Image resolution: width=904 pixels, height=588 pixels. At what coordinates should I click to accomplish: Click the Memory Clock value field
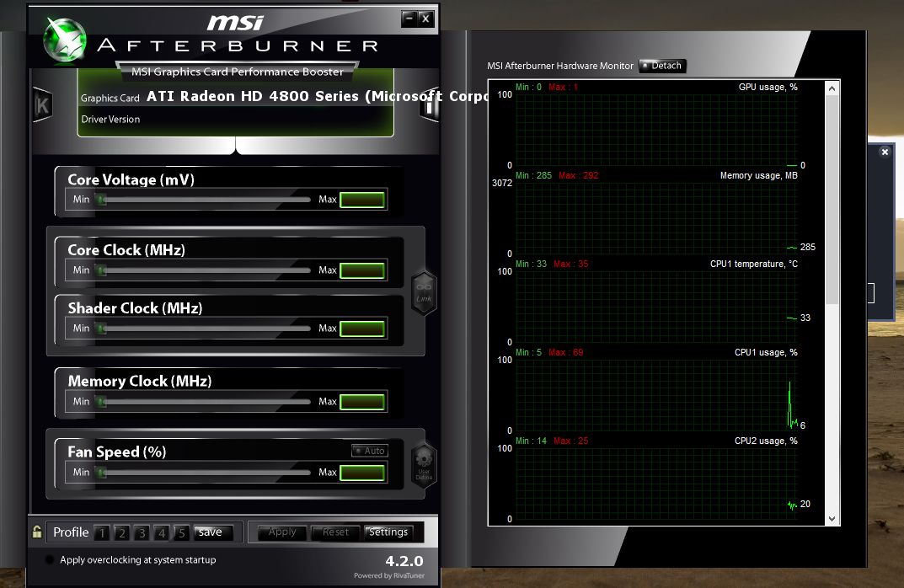point(362,402)
